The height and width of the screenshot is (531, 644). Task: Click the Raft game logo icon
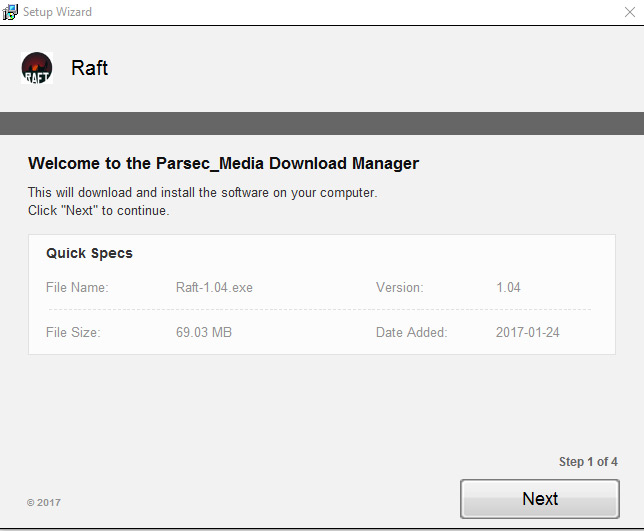click(x=37, y=68)
